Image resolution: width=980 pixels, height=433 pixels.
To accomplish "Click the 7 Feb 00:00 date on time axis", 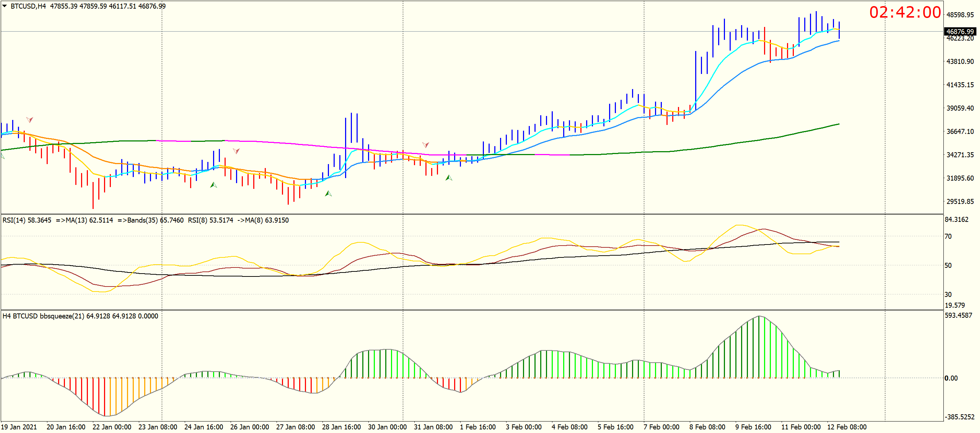I will (x=661, y=427).
